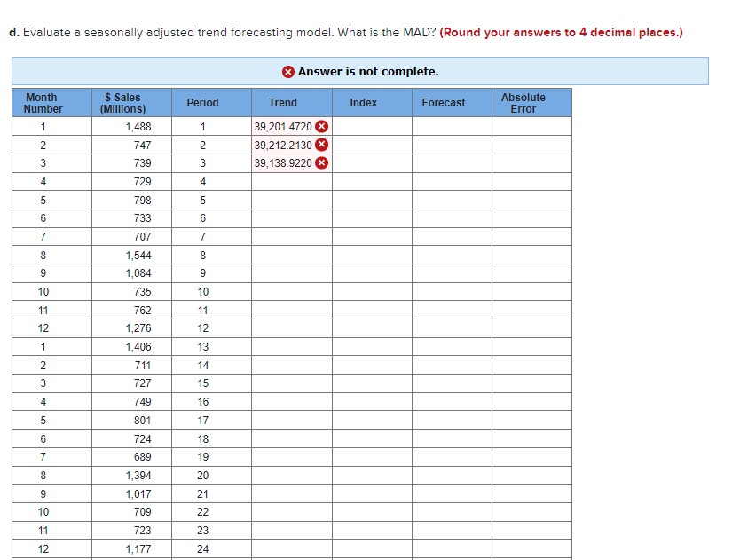Click the Index cell for period 2
Screen dimensions: 748x560
[372, 145]
